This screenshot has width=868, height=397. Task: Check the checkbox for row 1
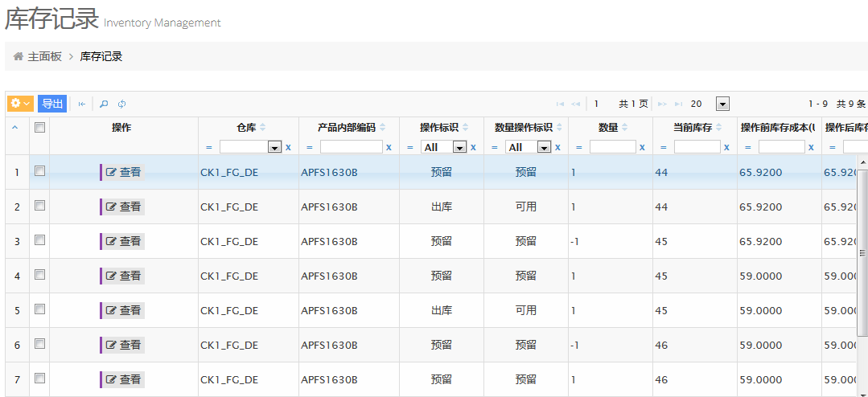pos(39,171)
